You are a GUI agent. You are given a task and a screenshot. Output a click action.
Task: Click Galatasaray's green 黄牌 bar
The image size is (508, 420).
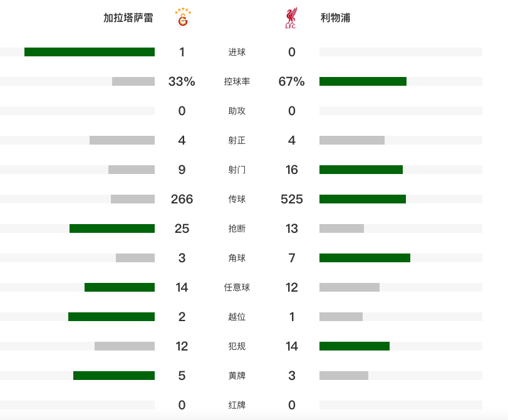coord(114,376)
